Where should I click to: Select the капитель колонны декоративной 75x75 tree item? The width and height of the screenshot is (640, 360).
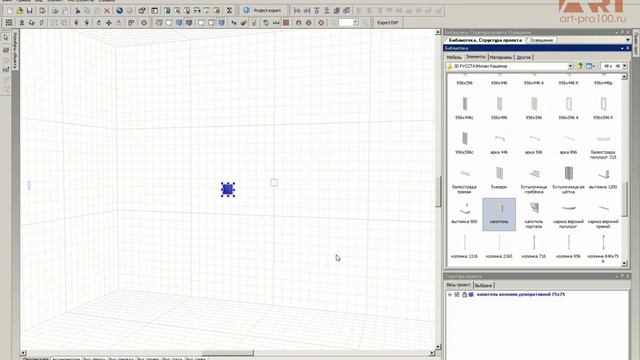pos(520,294)
